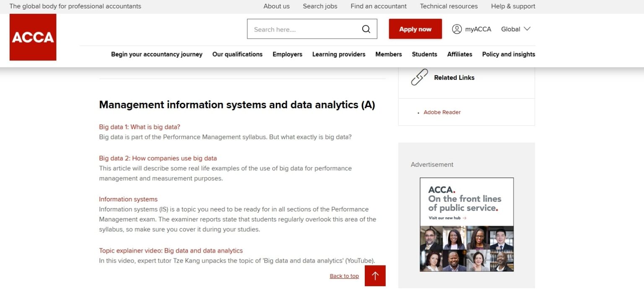Select 'Employers' in the navigation bar
Image resolution: width=644 pixels, height=300 pixels.
[287, 54]
